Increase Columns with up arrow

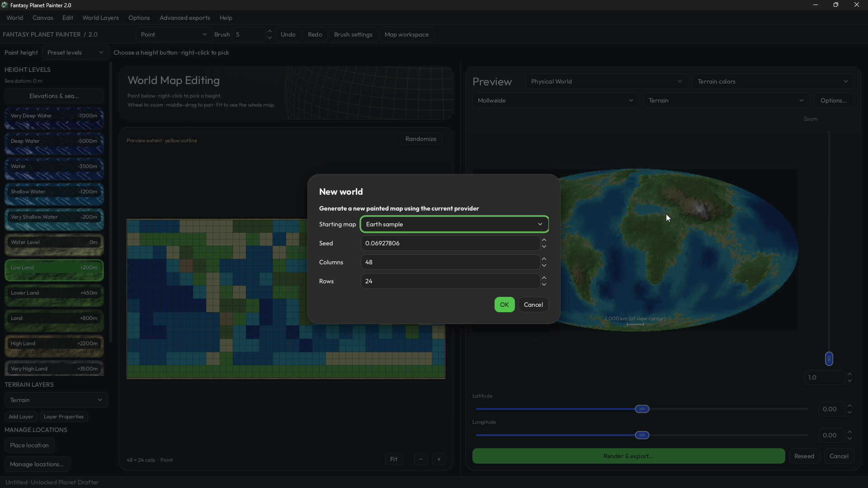(544, 259)
